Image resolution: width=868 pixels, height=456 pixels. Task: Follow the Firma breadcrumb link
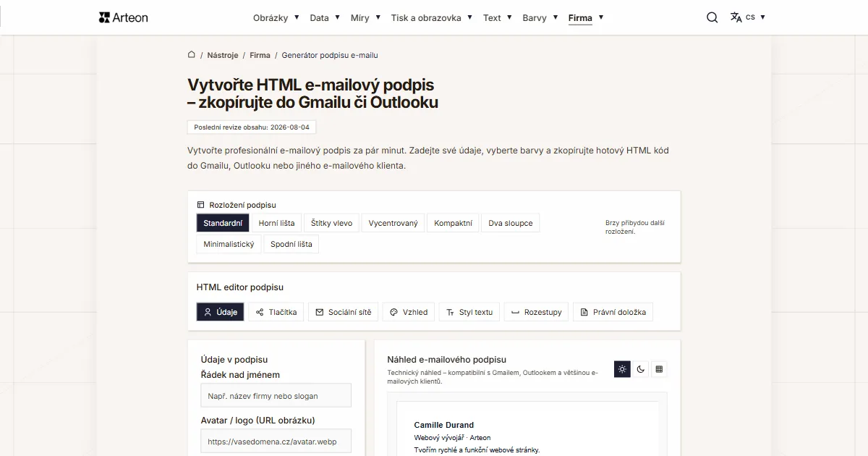(x=260, y=55)
